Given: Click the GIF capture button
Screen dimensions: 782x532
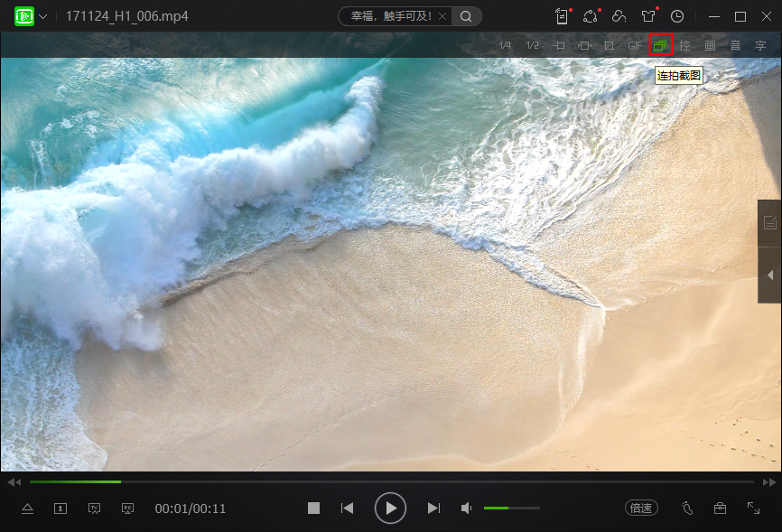Looking at the screenshot, I should coord(635,45).
